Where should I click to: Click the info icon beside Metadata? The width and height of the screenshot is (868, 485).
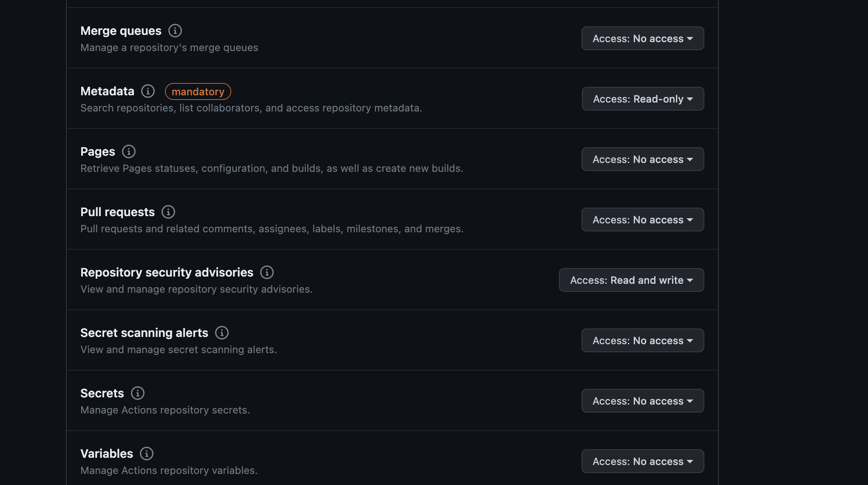coord(148,91)
